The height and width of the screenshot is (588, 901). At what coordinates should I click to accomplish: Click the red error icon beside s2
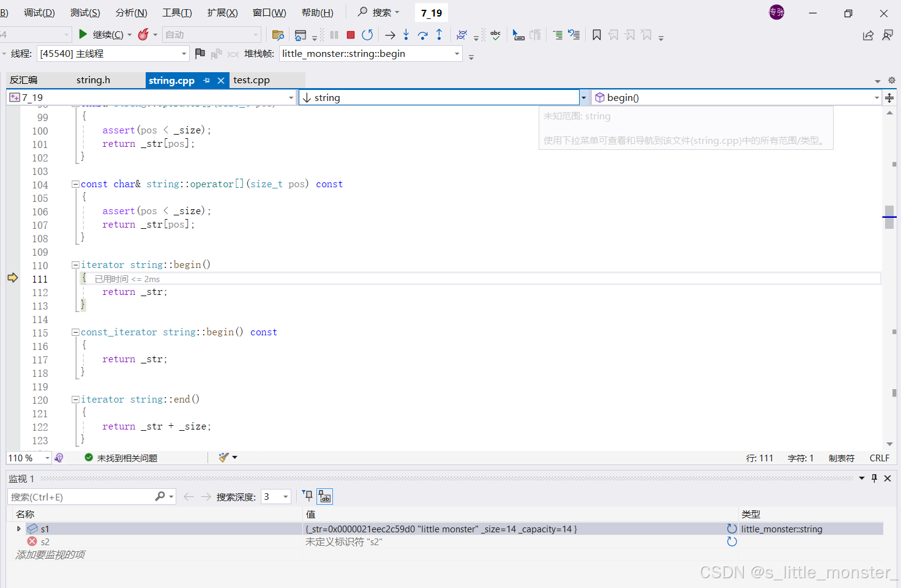[32, 541]
